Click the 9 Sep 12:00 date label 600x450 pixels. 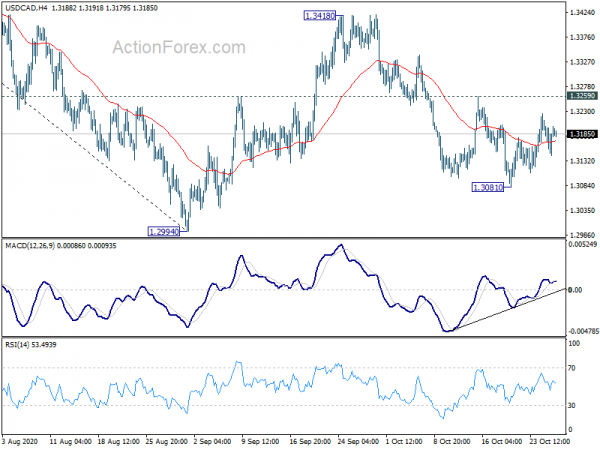[261, 441]
